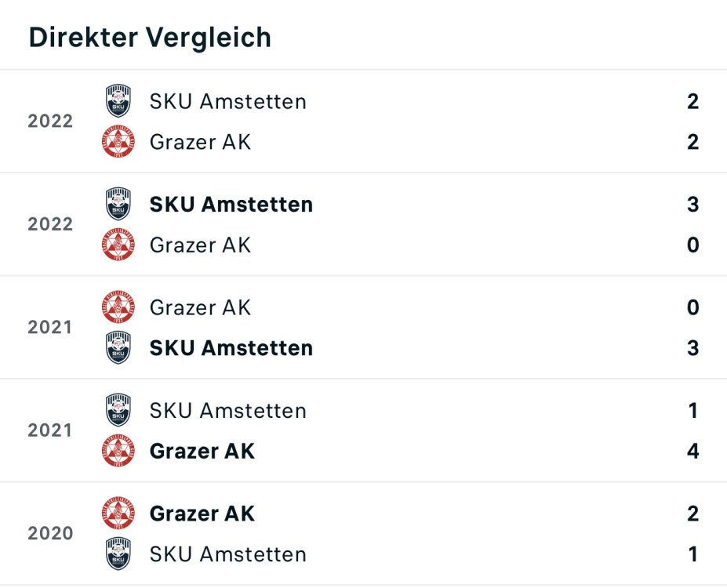Tap Grazer AK crest in 2021 0-3 match
The height and width of the screenshot is (588, 727).
pyautogui.click(x=118, y=307)
